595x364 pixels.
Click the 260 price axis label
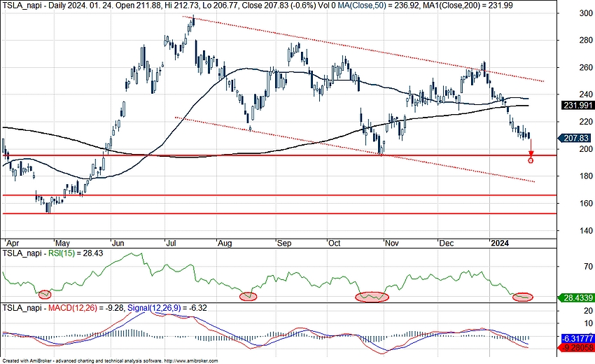(x=587, y=68)
